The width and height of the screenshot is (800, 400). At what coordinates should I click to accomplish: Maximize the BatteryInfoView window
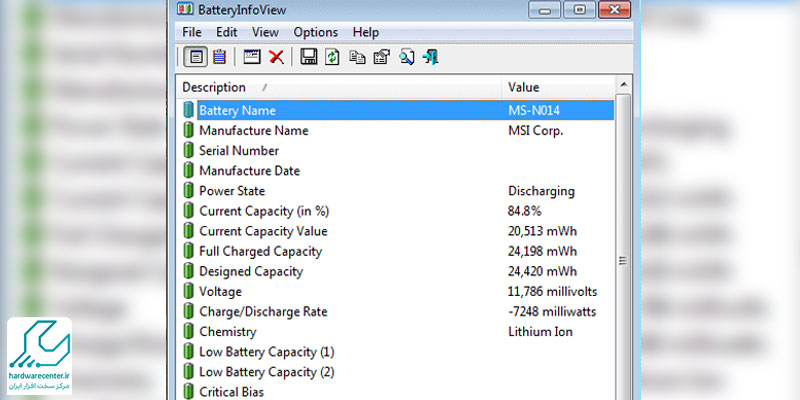coord(579,10)
